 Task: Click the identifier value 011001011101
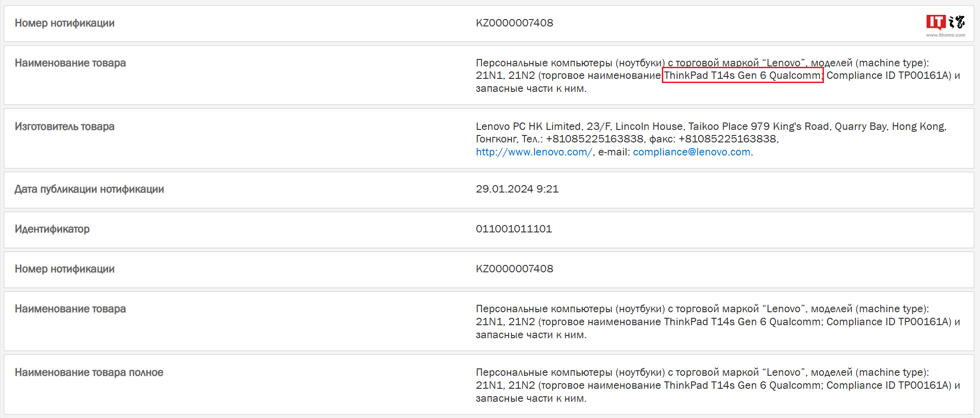coord(514,229)
